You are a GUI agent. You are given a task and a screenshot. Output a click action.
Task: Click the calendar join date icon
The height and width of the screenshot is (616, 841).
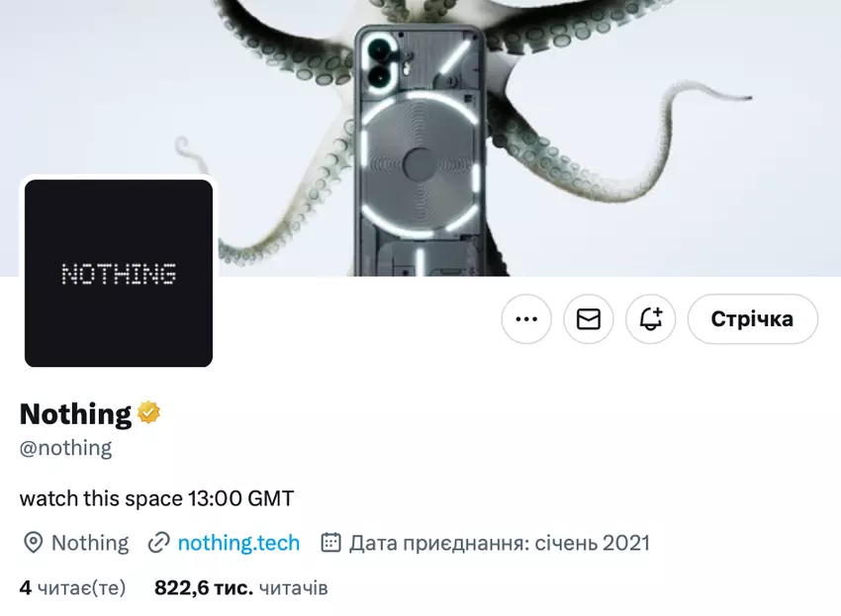click(330, 543)
